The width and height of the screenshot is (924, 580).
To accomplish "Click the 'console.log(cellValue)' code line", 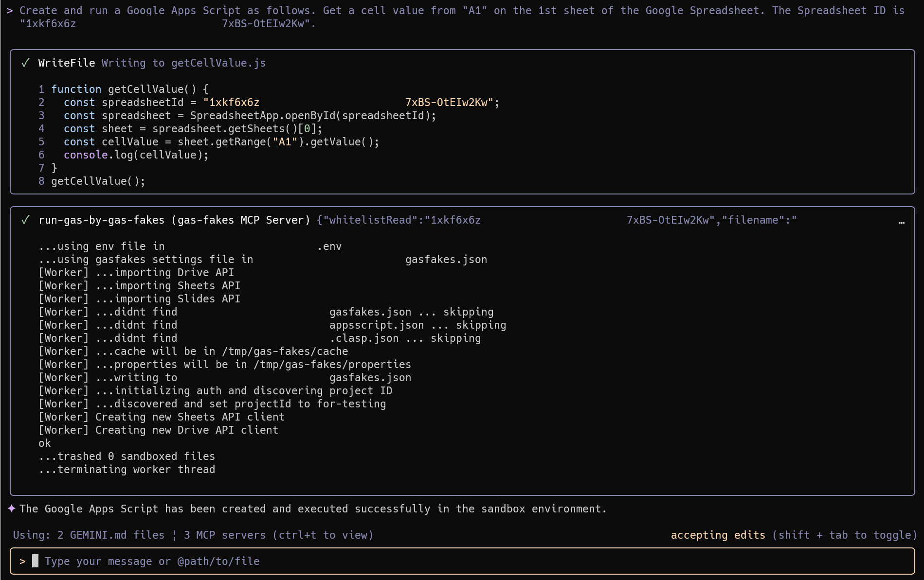I will (136, 155).
